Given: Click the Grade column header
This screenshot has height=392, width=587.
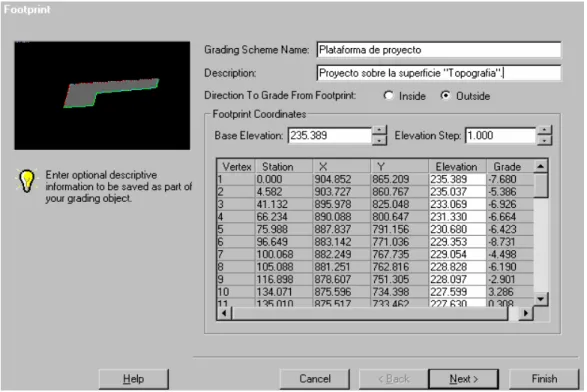Looking at the screenshot, I should tap(510, 166).
